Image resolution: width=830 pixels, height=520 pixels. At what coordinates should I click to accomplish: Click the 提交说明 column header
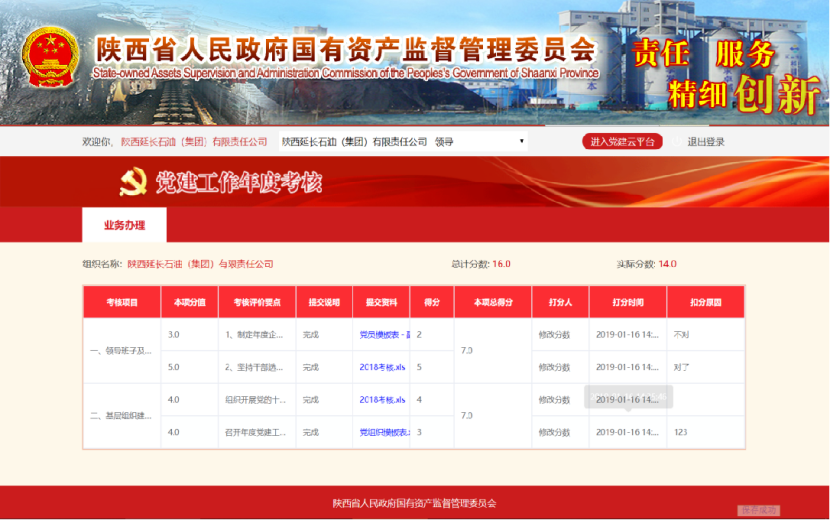pos(324,302)
